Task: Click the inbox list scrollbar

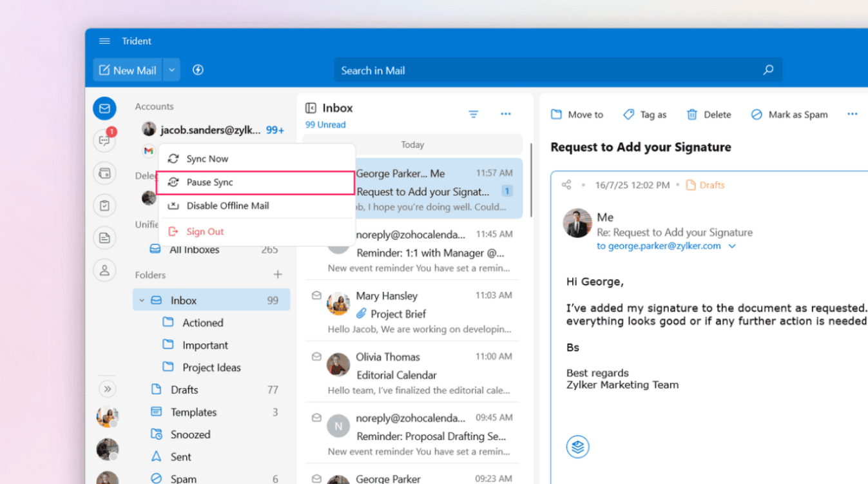Action: (x=531, y=180)
